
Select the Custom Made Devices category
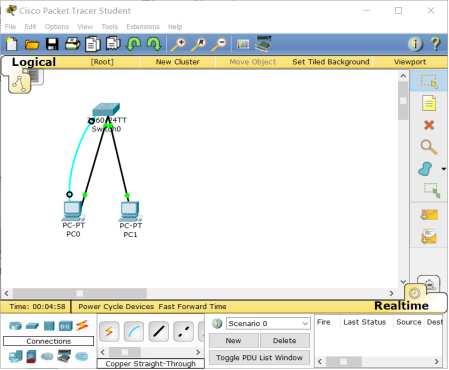[64, 356]
